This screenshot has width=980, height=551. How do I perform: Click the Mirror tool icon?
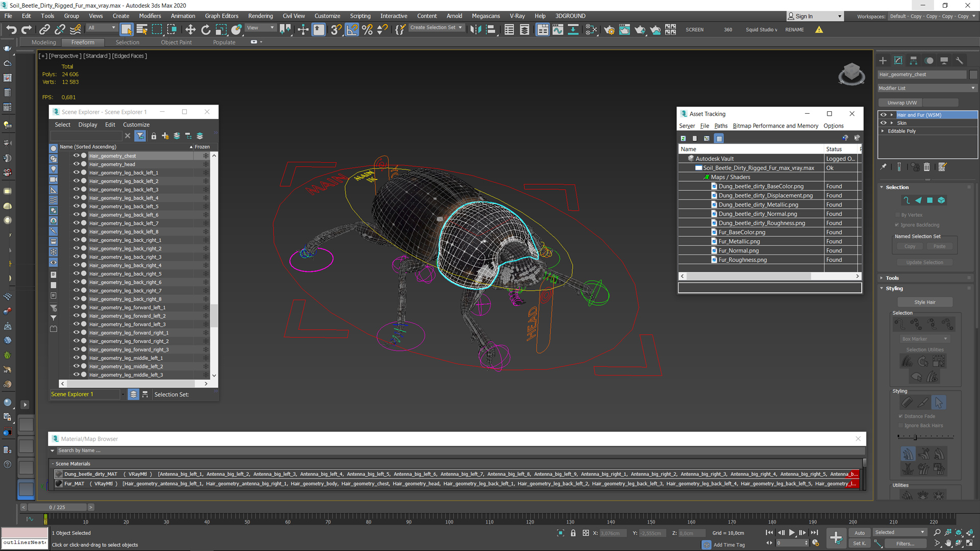click(x=476, y=30)
